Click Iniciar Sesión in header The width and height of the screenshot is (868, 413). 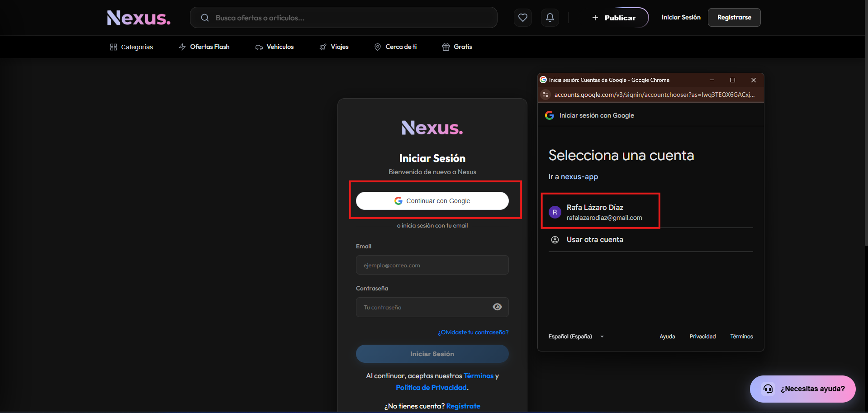681,17
